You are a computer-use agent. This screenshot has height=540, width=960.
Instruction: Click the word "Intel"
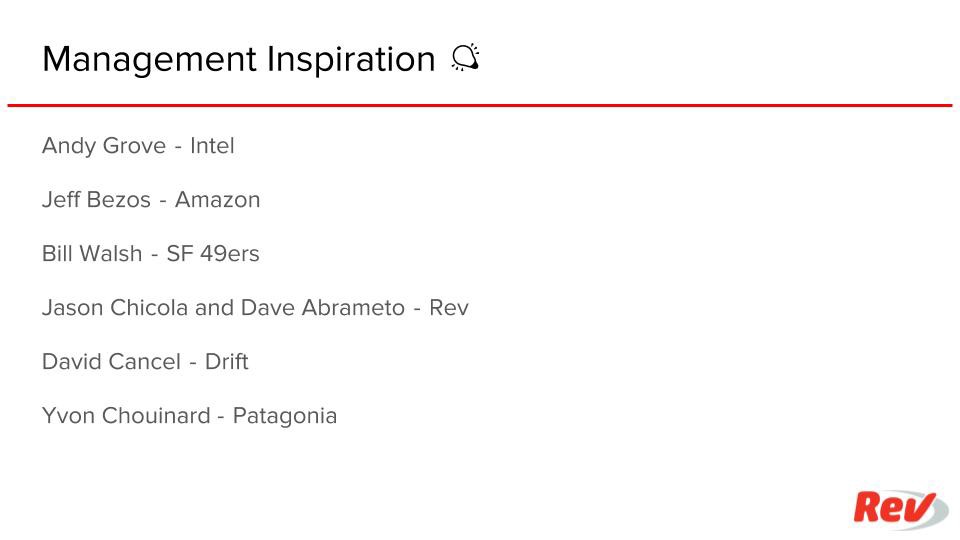212,146
